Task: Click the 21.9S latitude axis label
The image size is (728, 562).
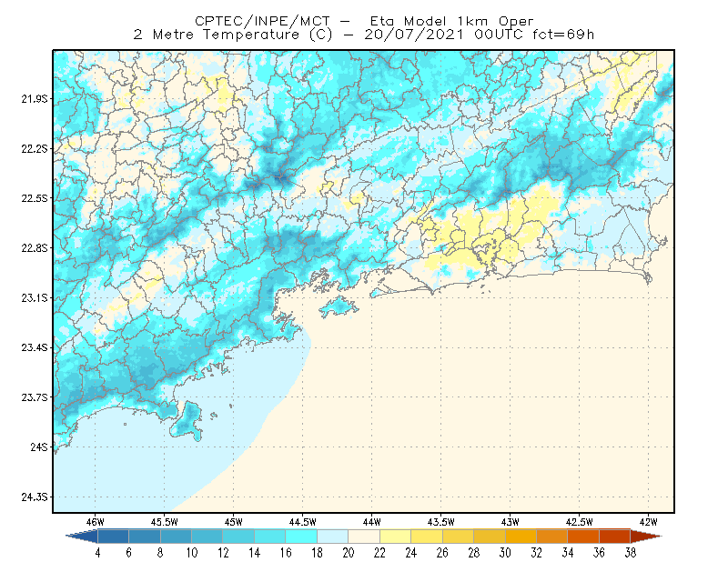Action: point(34,99)
